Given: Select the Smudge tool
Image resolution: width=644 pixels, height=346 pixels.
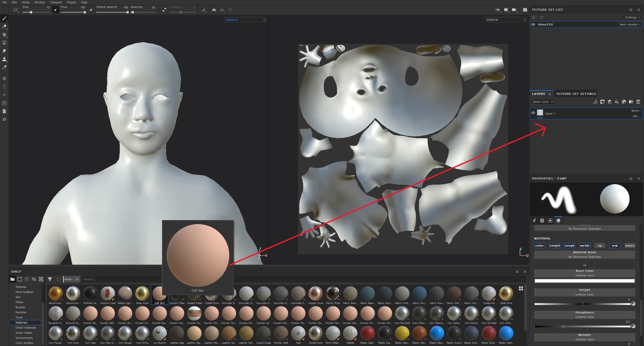Looking at the screenshot, I should click(x=4, y=51).
